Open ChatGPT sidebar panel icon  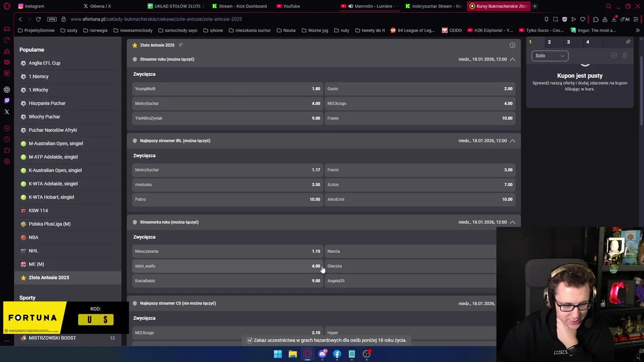(x=7, y=89)
